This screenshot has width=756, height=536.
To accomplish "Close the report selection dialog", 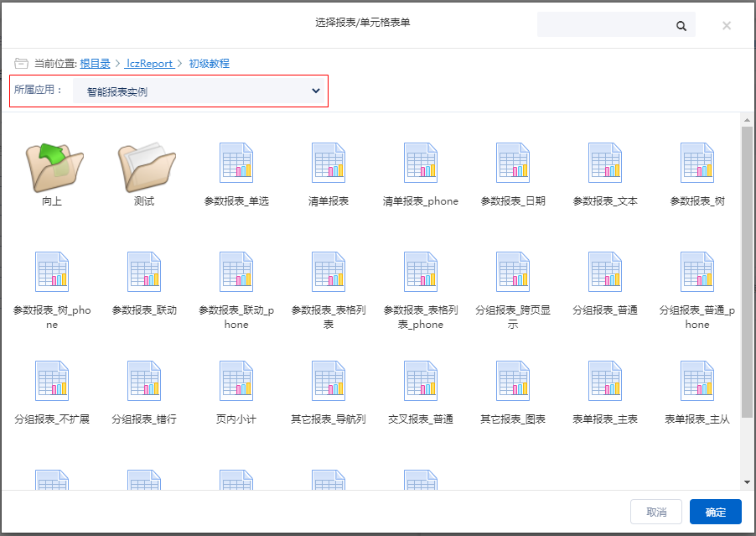I will (x=727, y=26).
